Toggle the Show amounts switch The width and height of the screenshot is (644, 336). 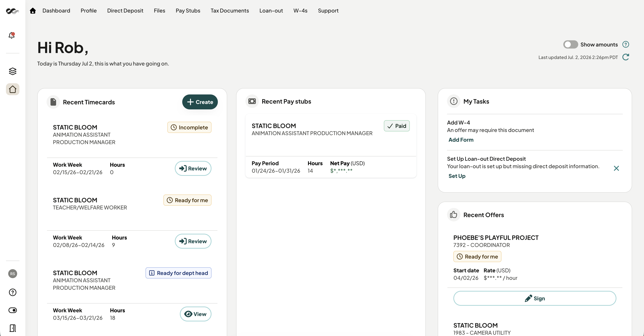tap(570, 45)
